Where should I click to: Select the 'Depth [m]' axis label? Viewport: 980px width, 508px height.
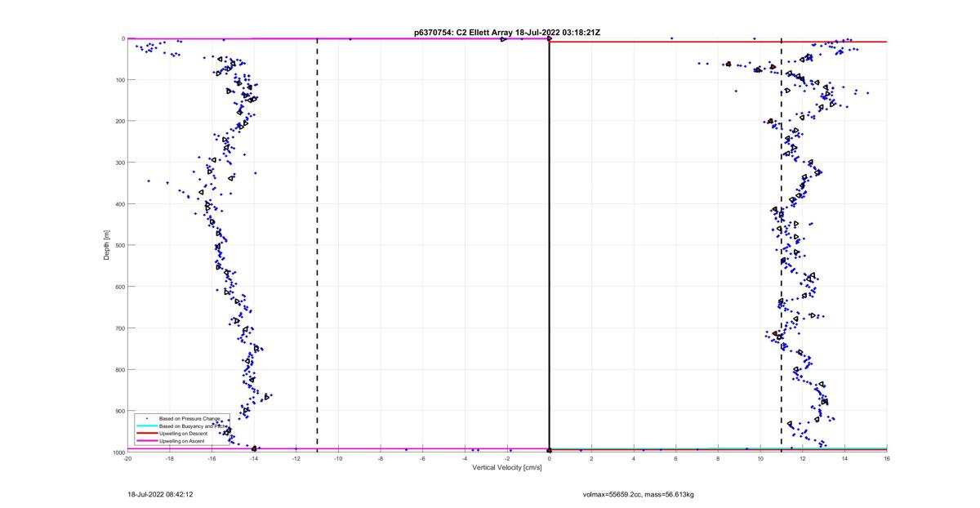pyautogui.click(x=107, y=244)
